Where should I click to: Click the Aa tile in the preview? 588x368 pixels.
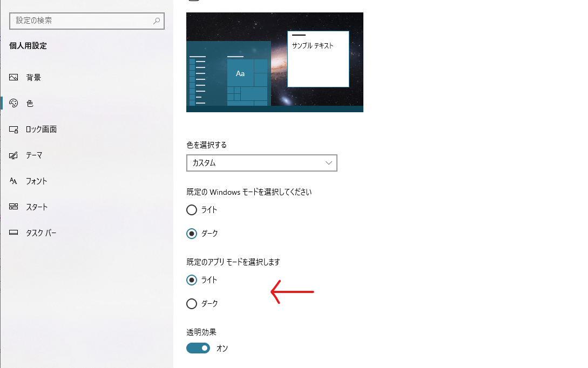tap(240, 73)
